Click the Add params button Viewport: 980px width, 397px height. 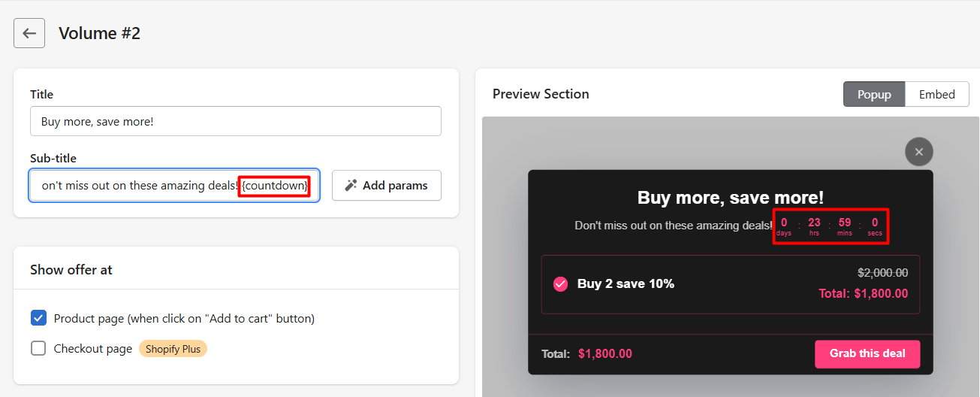pyautogui.click(x=387, y=185)
